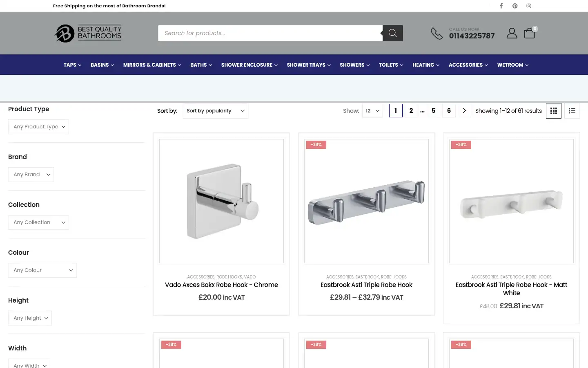Viewport: 588px width, 368px height.
Task: Click the Showing 1–12 of 61 results text
Action: pos(508,111)
